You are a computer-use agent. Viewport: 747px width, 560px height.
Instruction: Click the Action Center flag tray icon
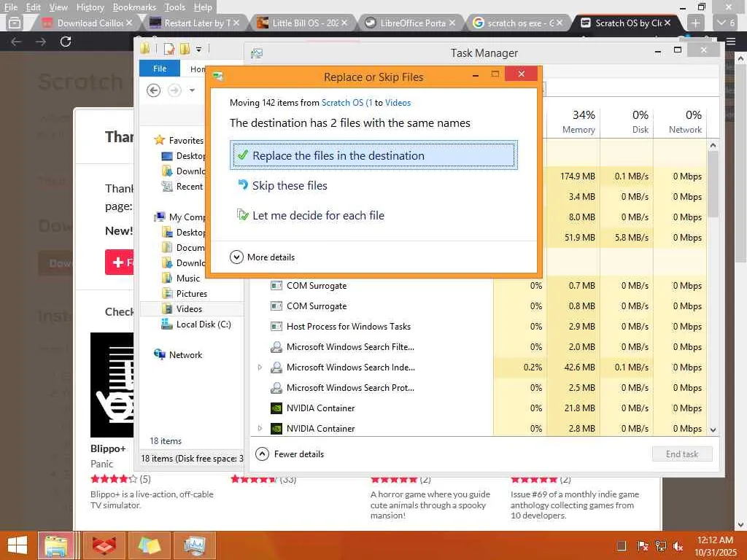pyautogui.click(x=642, y=545)
